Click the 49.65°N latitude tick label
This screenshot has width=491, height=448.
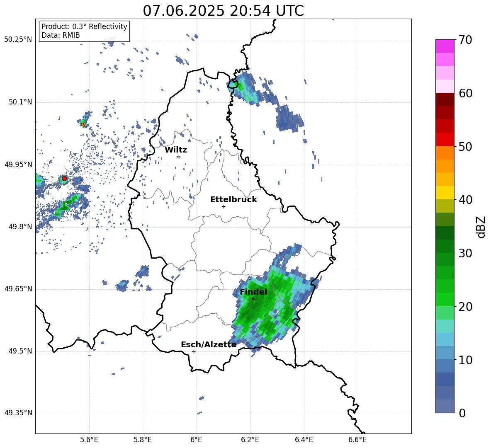pyautogui.click(x=18, y=289)
